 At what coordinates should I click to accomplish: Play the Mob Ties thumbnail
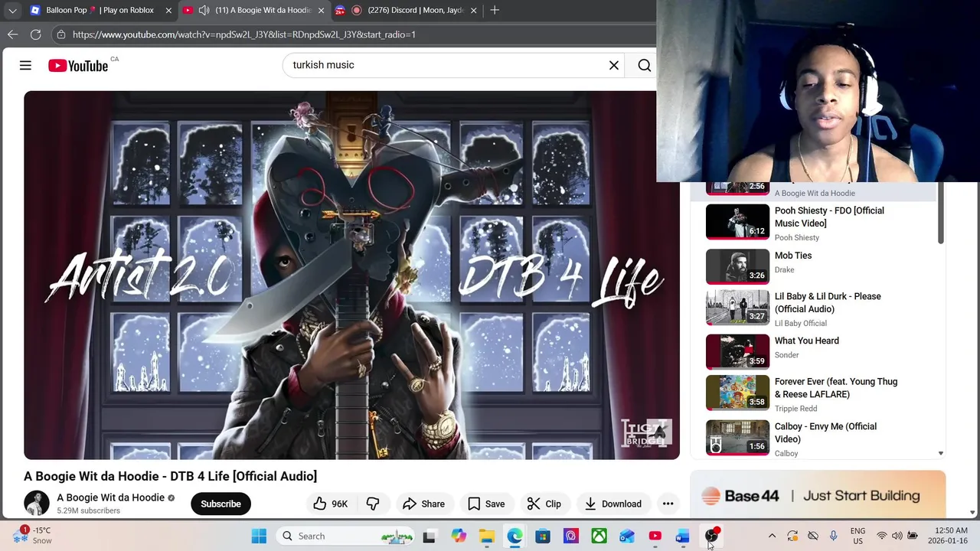[x=737, y=266]
